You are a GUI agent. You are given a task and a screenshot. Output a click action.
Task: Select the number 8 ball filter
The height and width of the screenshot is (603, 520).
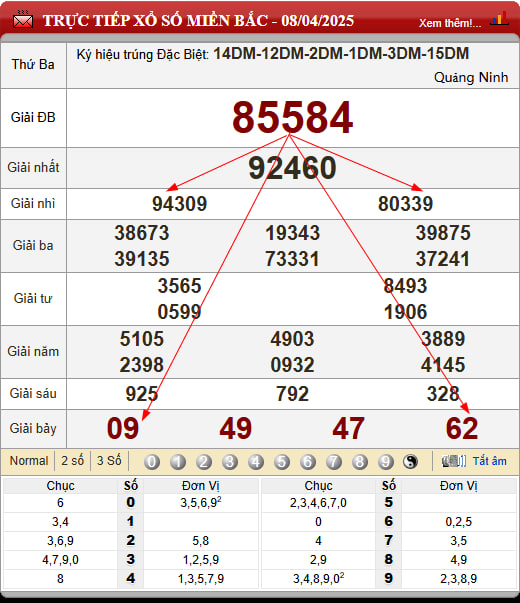(x=360, y=462)
